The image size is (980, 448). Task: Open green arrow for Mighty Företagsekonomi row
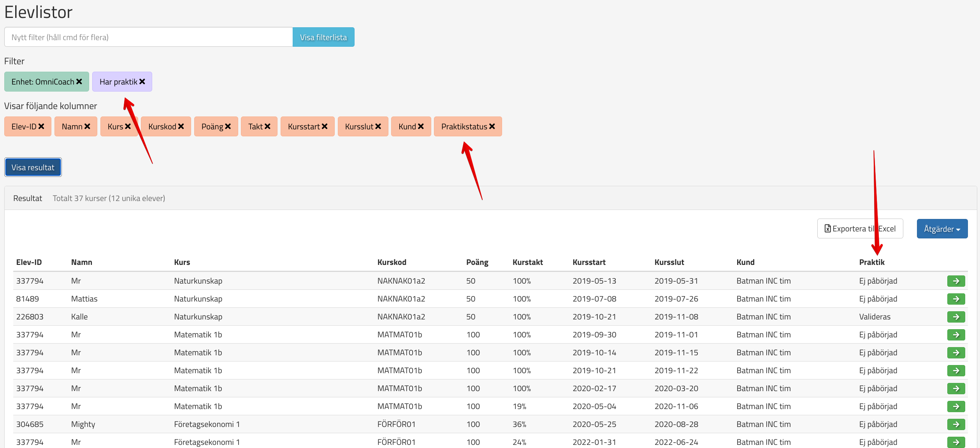click(x=955, y=424)
